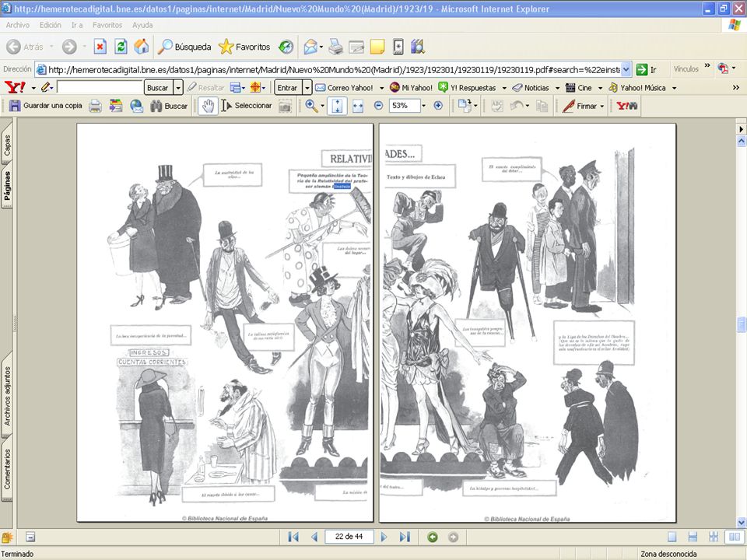This screenshot has height=560, width=747.
Task: Click Guardar una copia save button
Action: 46,106
